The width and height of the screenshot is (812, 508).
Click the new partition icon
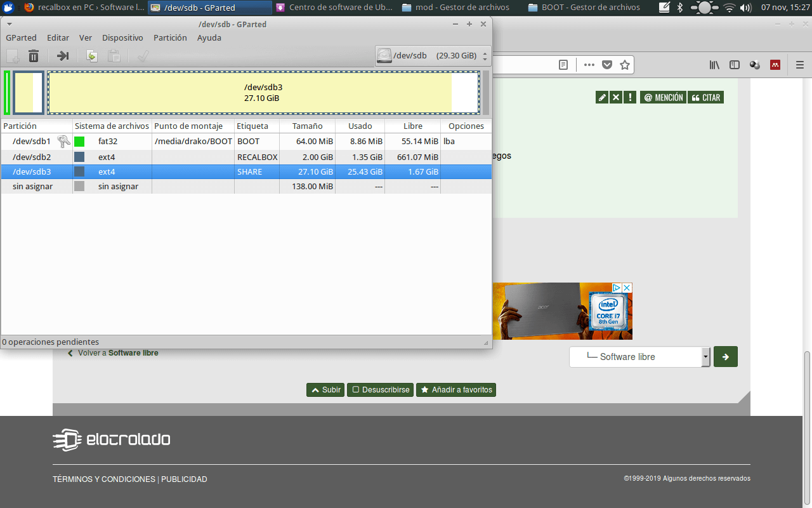(x=13, y=56)
